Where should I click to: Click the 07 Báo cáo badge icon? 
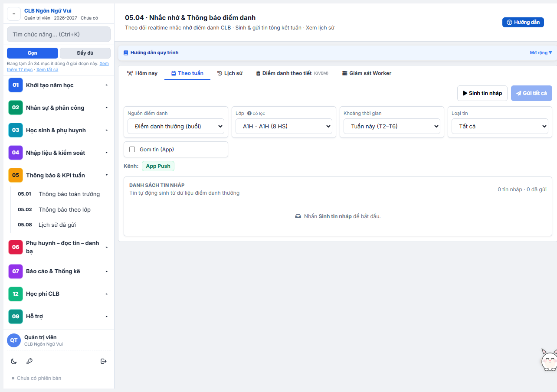click(x=16, y=271)
